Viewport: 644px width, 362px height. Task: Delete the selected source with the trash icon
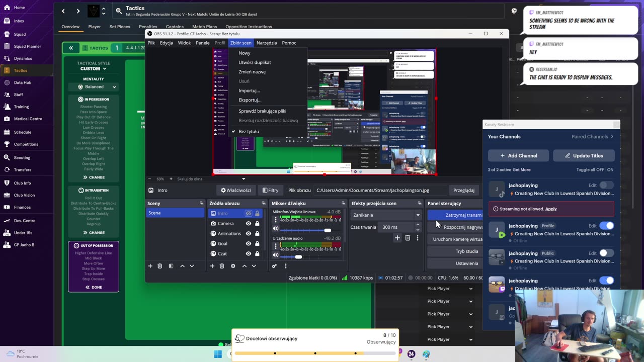pos(222,266)
